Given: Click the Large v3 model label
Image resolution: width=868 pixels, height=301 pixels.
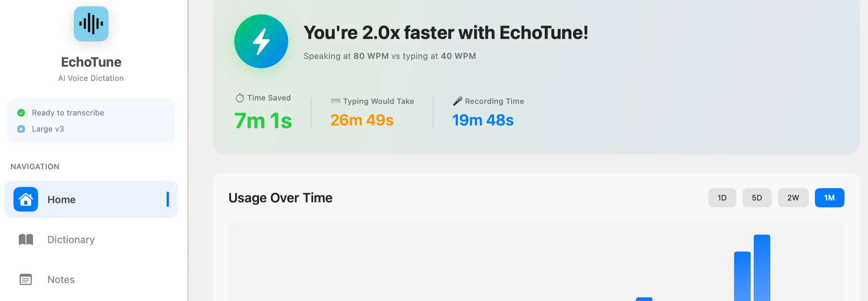Looking at the screenshot, I should (x=48, y=129).
